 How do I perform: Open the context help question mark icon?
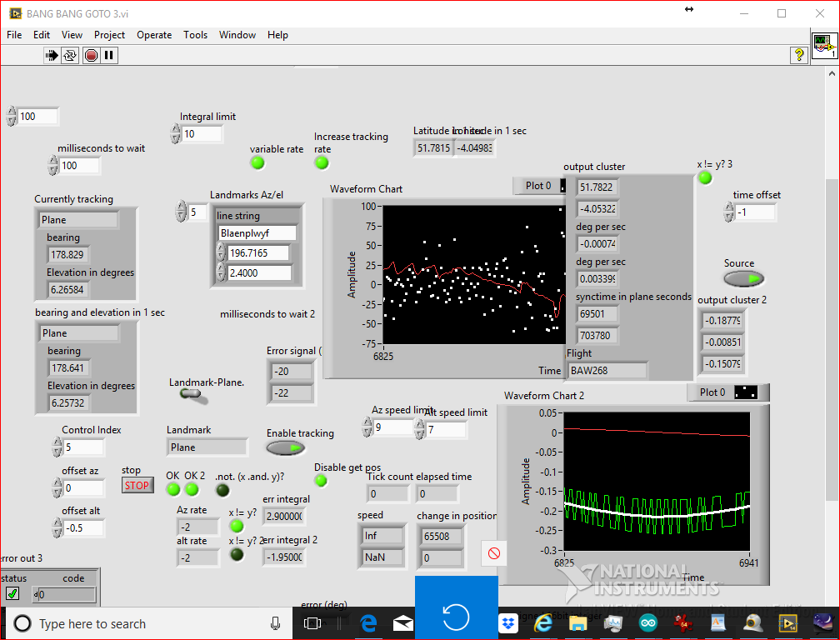tap(798, 55)
